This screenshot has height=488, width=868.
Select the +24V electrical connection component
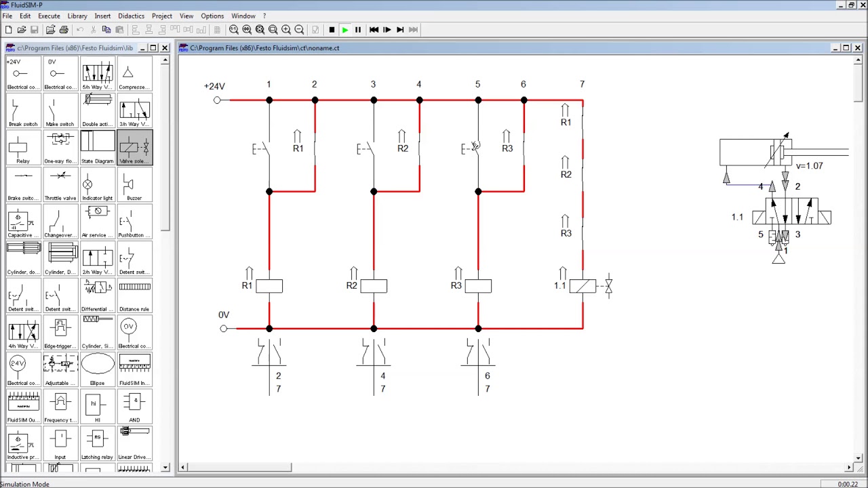[x=23, y=74]
